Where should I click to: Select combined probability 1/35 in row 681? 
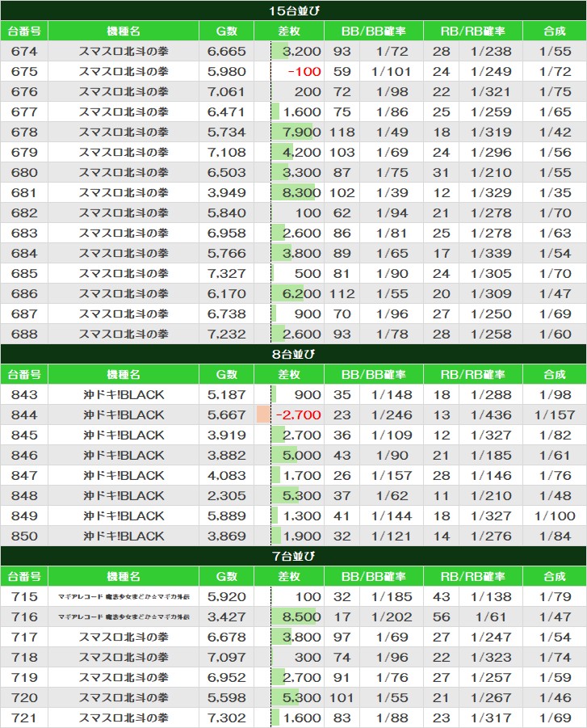point(555,192)
